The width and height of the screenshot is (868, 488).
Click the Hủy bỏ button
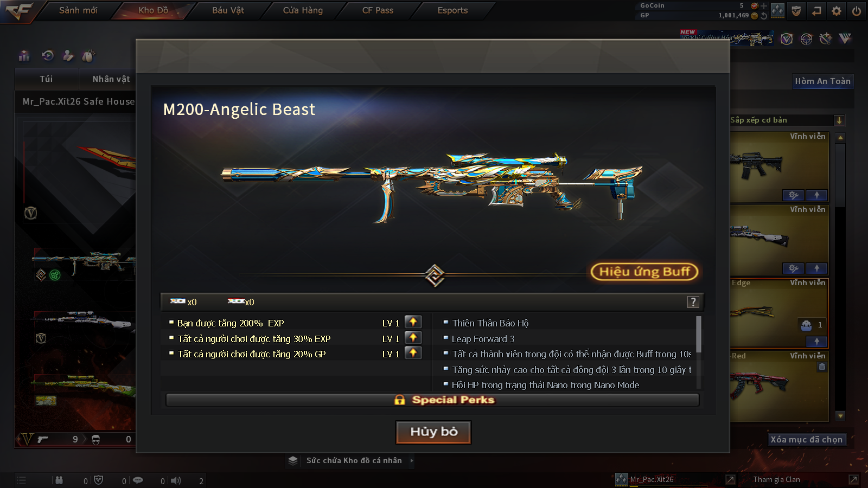433,432
